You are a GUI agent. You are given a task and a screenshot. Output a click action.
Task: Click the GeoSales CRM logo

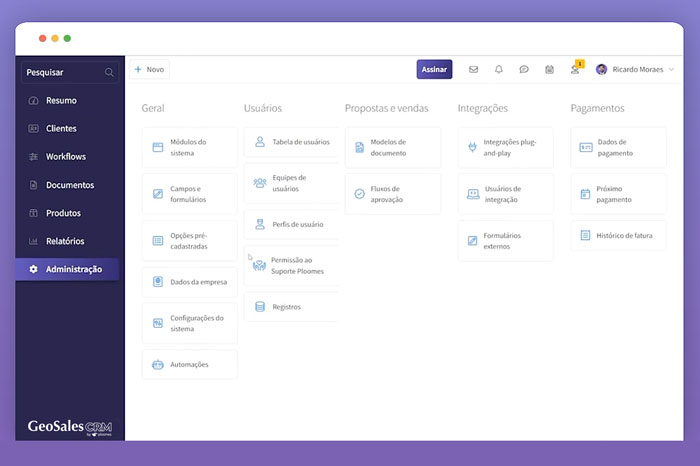70,427
